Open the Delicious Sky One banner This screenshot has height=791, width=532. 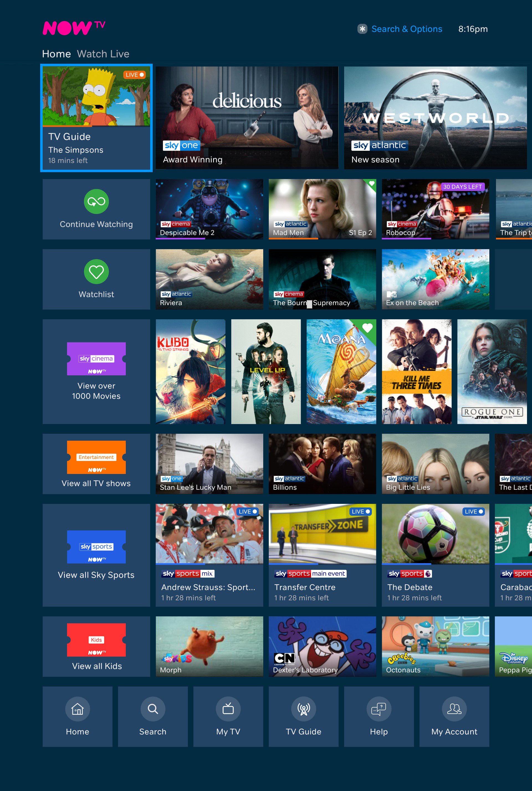click(x=247, y=118)
